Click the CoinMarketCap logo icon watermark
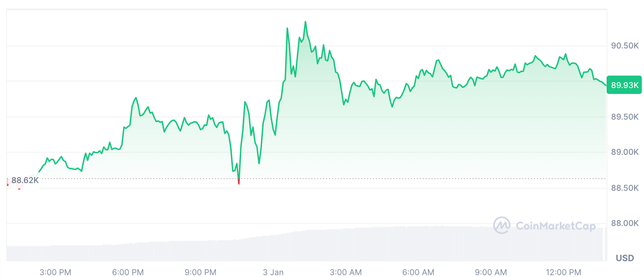 [502, 225]
